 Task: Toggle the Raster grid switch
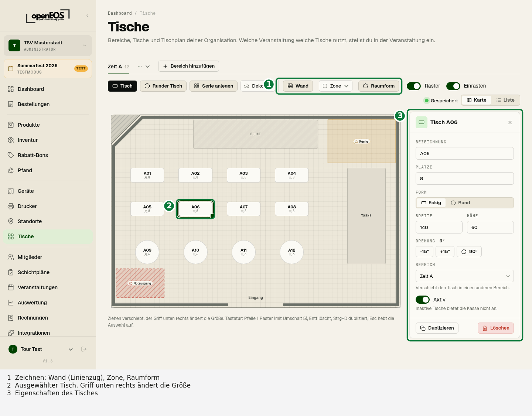(414, 86)
